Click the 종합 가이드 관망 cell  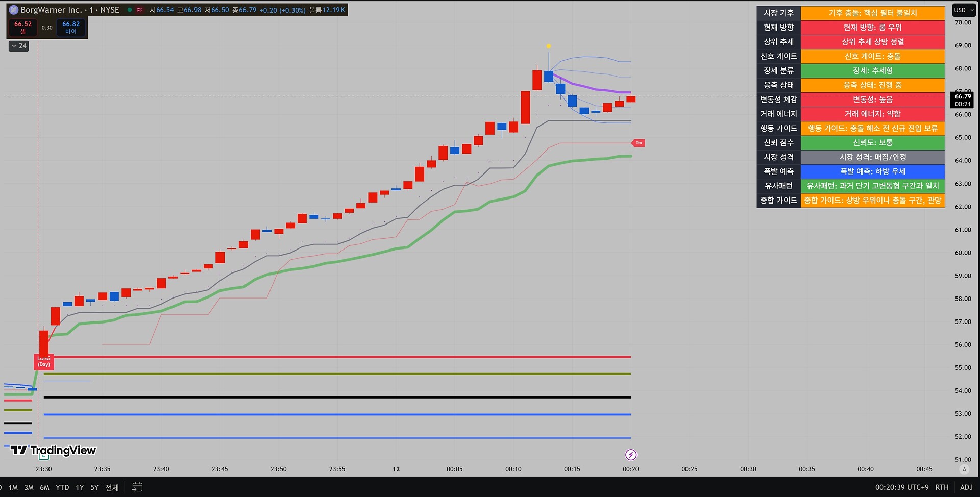coord(873,201)
